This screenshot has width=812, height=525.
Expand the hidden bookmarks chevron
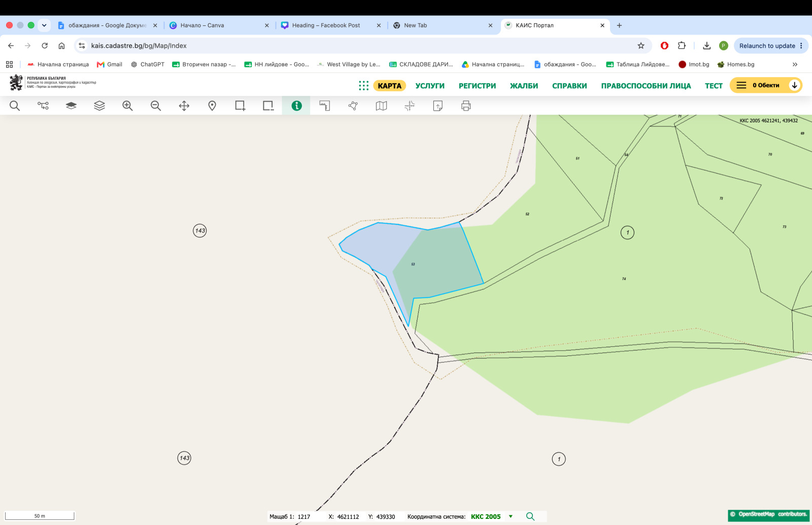pyautogui.click(x=795, y=64)
